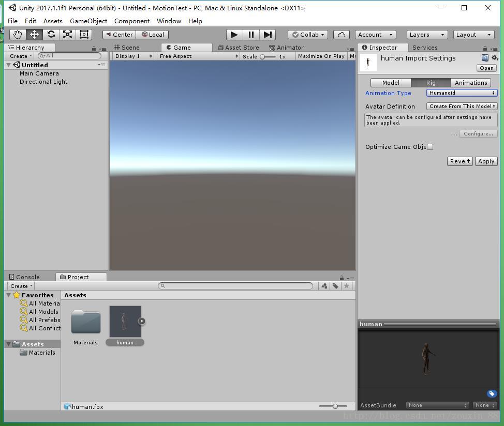This screenshot has height=426, width=504.
Task: Open the Account dropdown
Action: (x=376, y=35)
